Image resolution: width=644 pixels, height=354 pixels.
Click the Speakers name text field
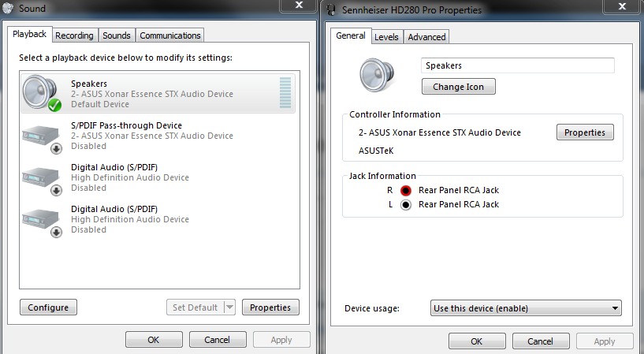(518, 65)
